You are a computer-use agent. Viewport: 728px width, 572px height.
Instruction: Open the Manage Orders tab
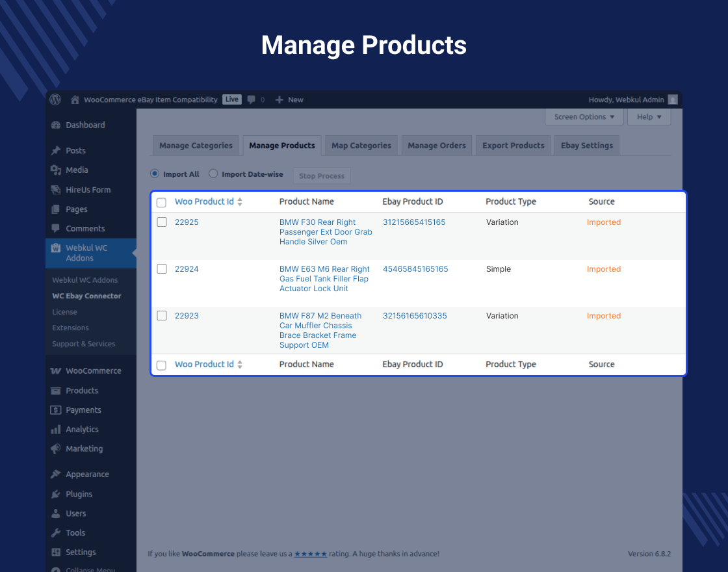436,146
